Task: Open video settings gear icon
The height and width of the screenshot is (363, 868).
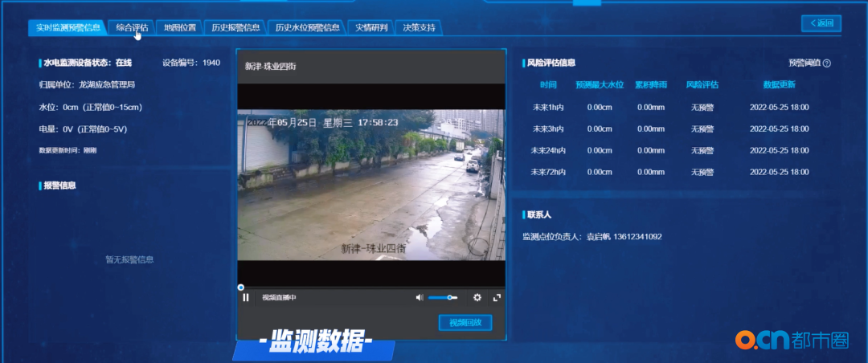Action: [477, 298]
